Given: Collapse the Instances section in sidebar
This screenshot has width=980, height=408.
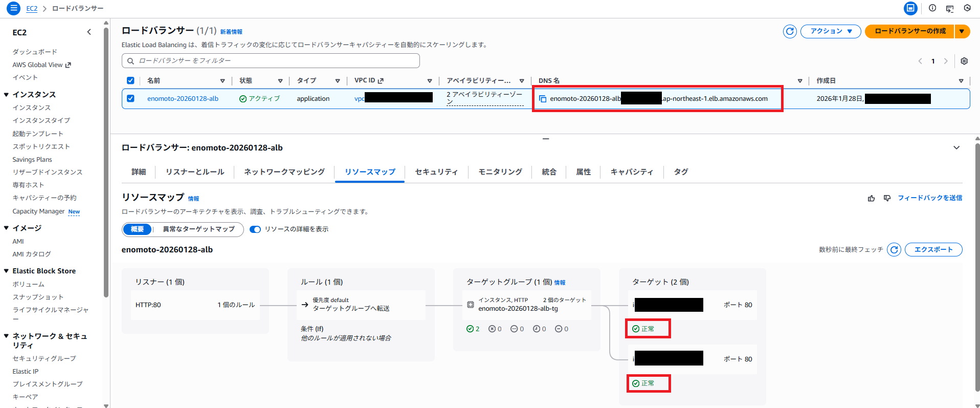Looking at the screenshot, I should pos(6,95).
